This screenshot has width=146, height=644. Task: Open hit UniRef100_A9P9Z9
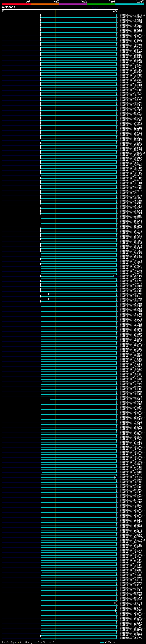[x=131, y=25]
